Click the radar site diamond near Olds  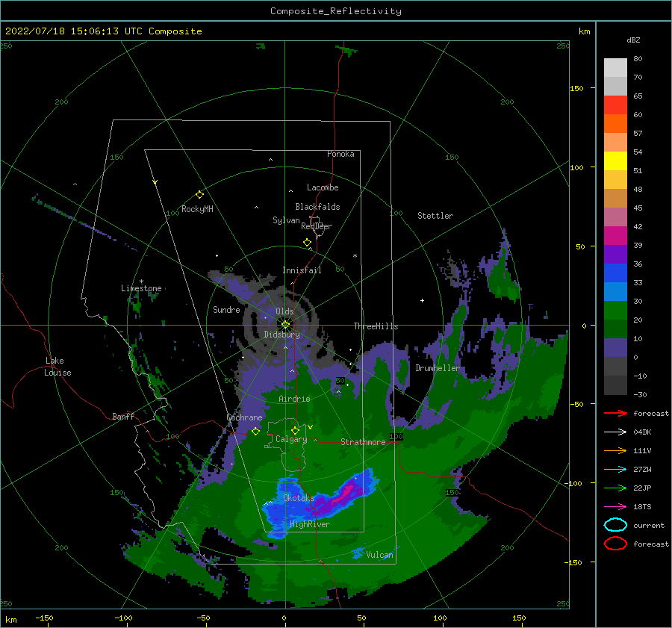pyautogui.click(x=285, y=325)
